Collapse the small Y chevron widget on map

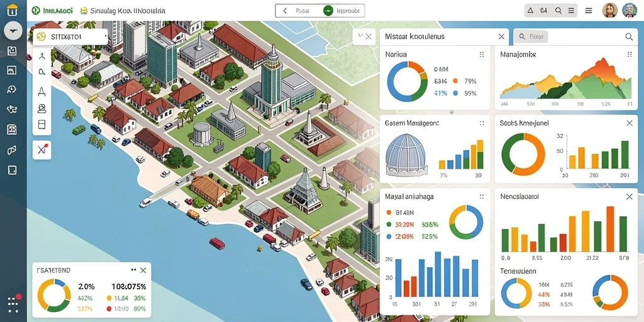click(360, 36)
